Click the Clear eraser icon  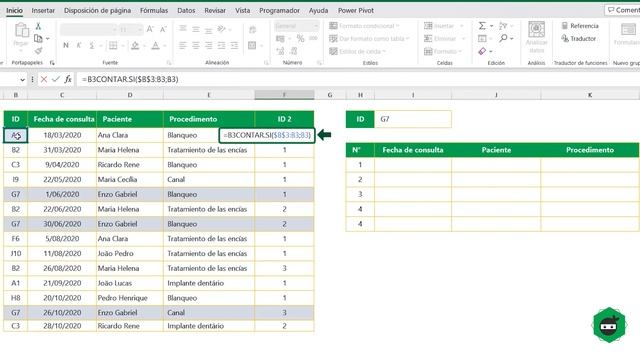coord(482,51)
